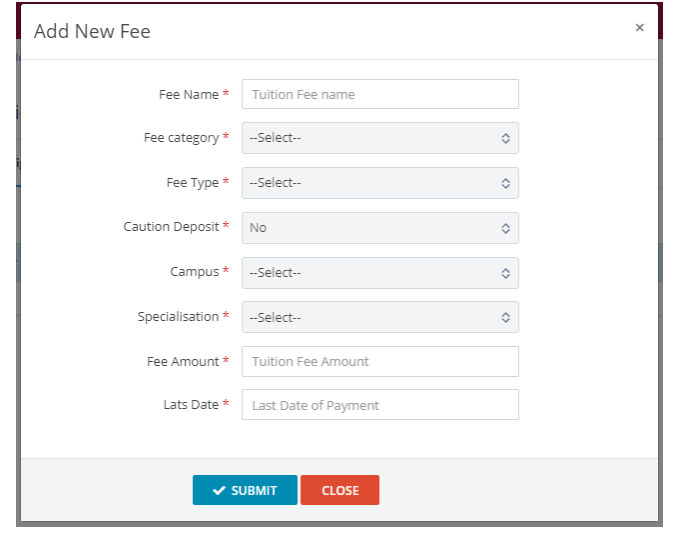Close the Add New Fee dialog with X
Viewport: 675px width, 538px height.
[639, 28]
